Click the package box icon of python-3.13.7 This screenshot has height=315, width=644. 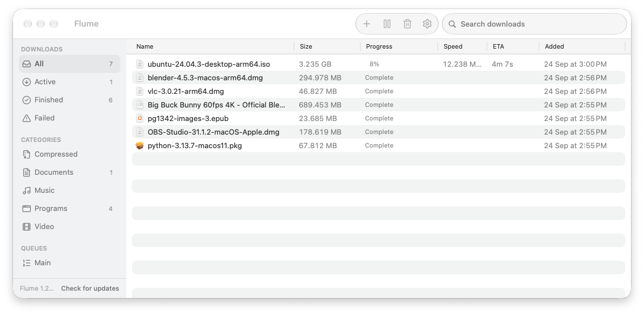point(140,145)
